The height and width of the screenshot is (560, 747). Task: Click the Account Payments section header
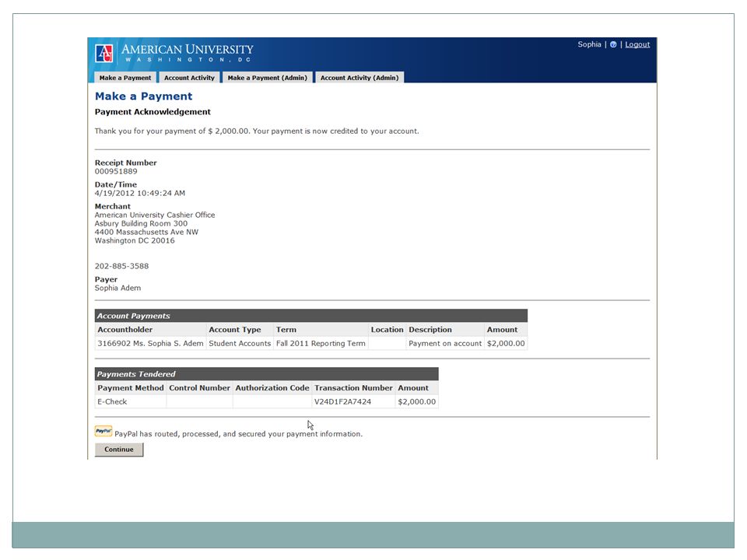(311, 316)
